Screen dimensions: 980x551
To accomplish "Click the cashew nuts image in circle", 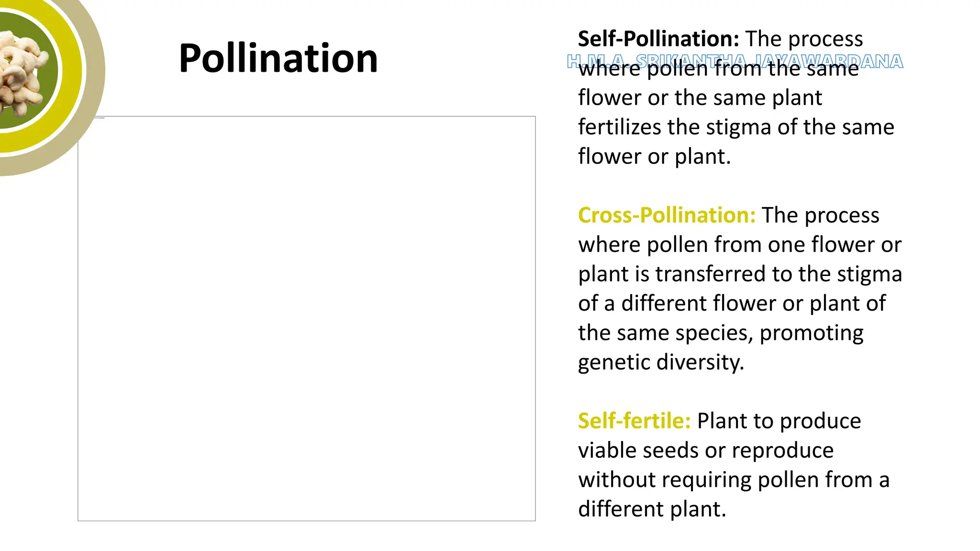I will (x=19, y=72).
